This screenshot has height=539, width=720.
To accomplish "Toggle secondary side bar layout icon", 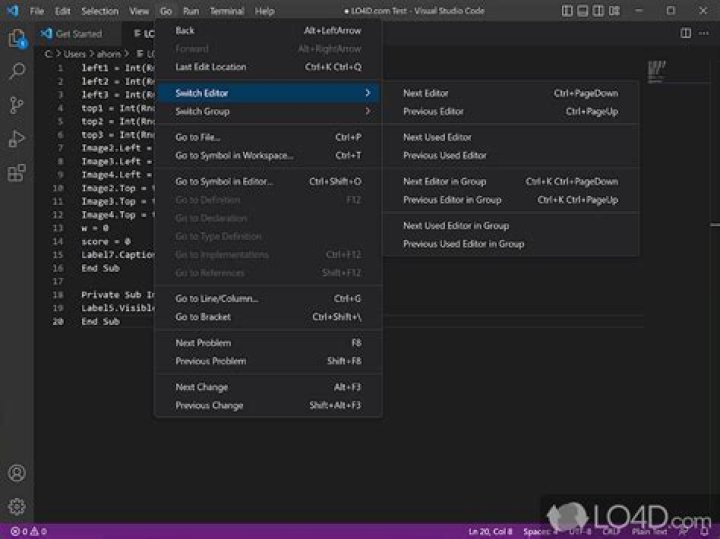I will click(598, 11).
